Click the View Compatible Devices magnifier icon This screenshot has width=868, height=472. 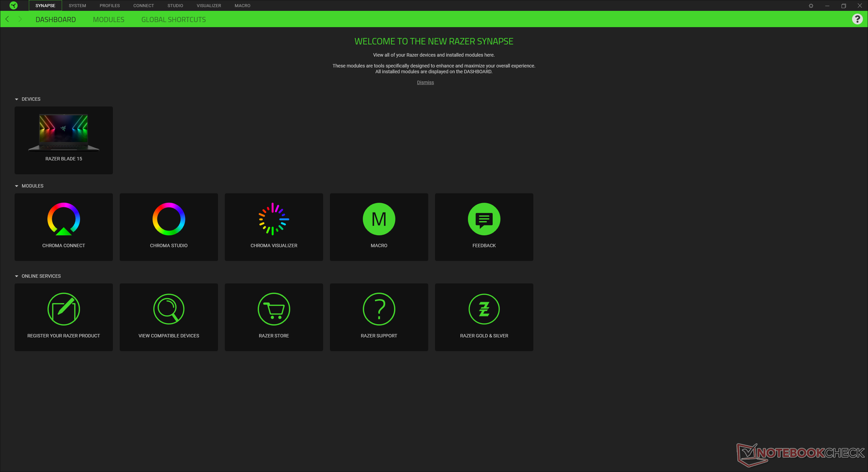(169, 309)
